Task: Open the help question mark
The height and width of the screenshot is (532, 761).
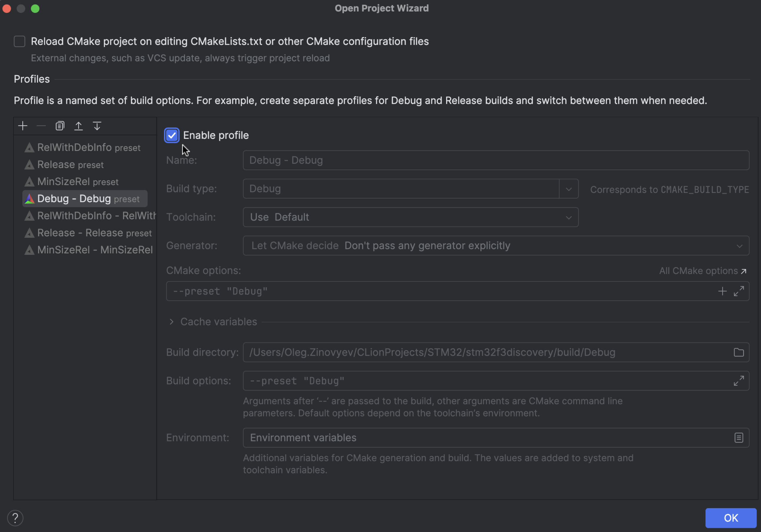Action: [15, 517]
